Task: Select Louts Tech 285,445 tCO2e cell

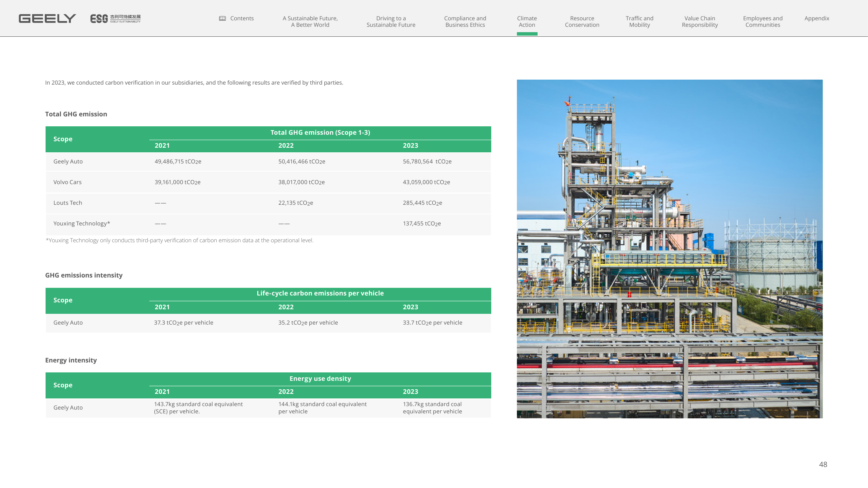Action: (x=422, y=203)
